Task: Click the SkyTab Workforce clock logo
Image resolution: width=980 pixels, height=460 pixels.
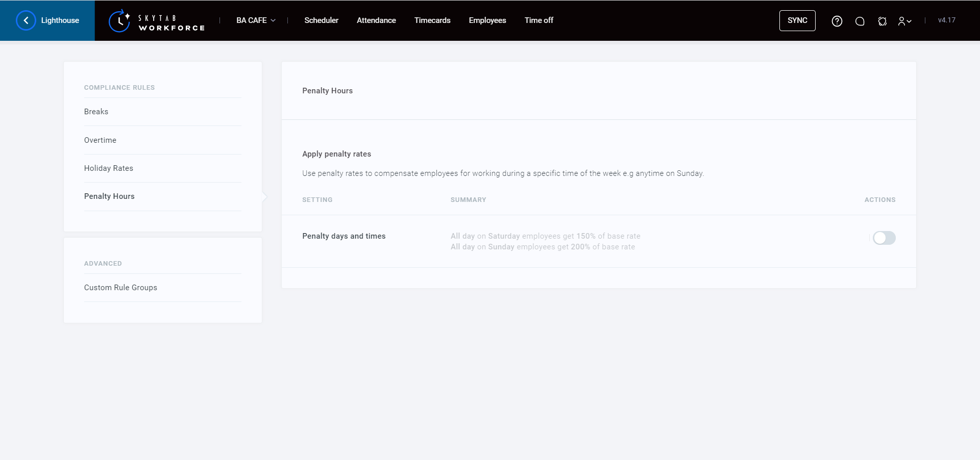Action: [119, 21]
